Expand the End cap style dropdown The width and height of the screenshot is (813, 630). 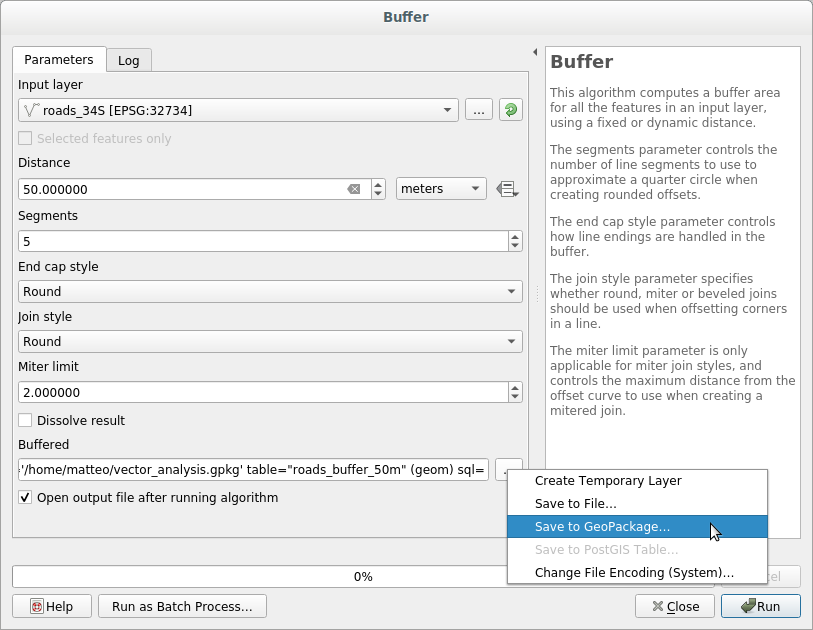[270, 291]
